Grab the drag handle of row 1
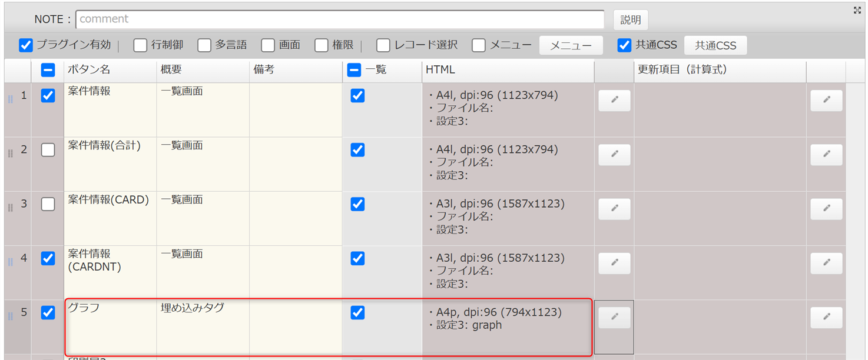 click(x=10, y=99)
